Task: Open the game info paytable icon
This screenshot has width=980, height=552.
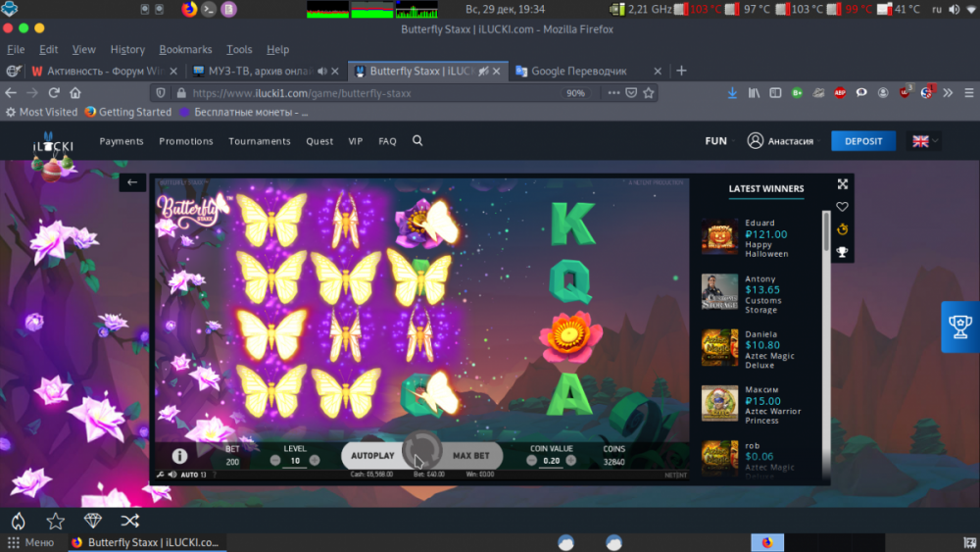Action: [x=179, y=456]
